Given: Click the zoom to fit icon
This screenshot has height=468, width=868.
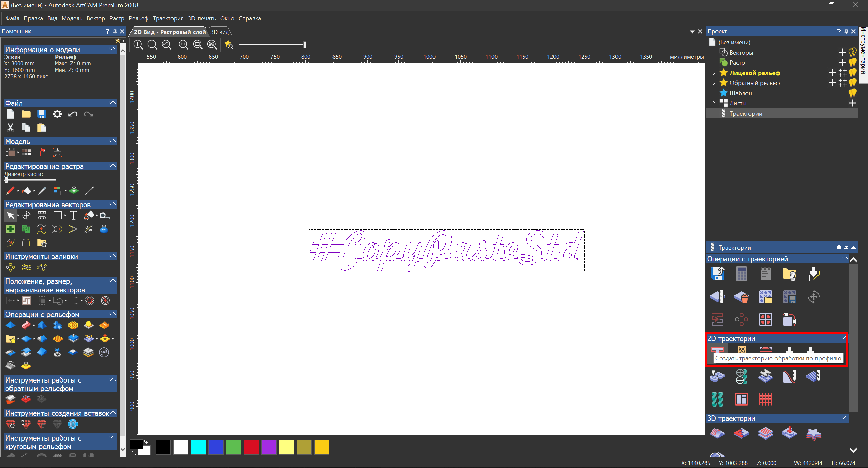Looking at the screenshot, I should [212, 45].
